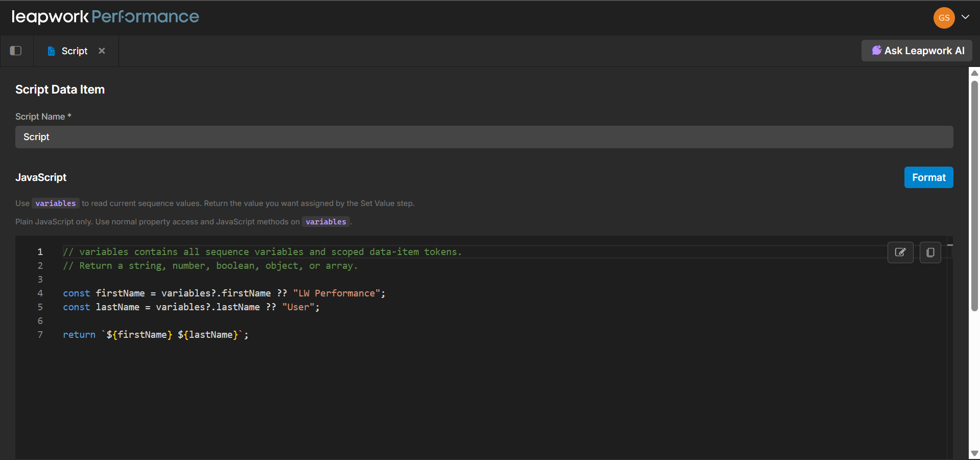
Task: Select the Script tab
Action: click(x=76, y=51)
